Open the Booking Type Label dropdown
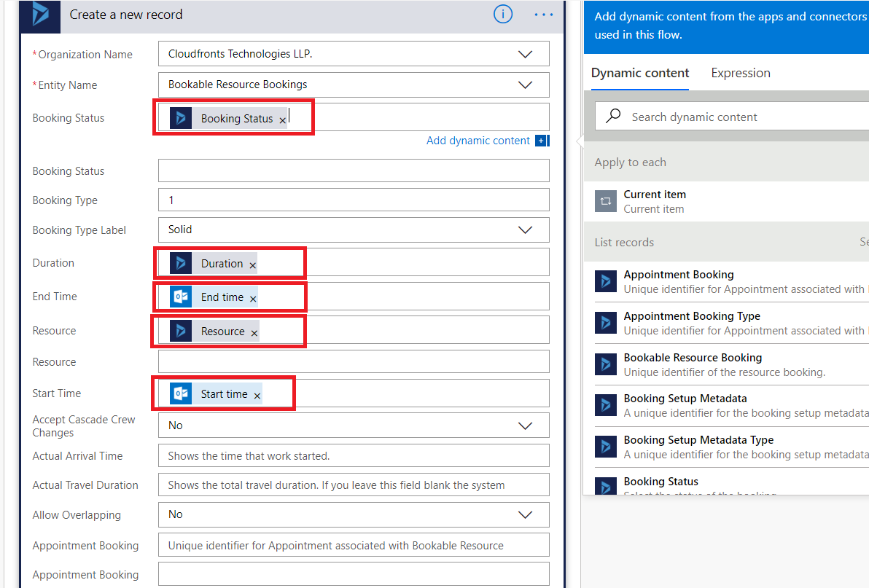The image size is (869, 588). coord(525,230)
